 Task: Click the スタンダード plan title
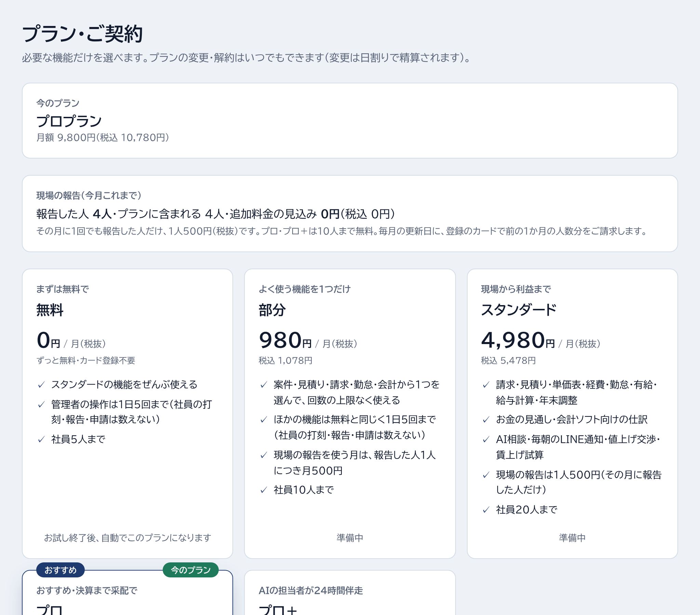point(519,310)
